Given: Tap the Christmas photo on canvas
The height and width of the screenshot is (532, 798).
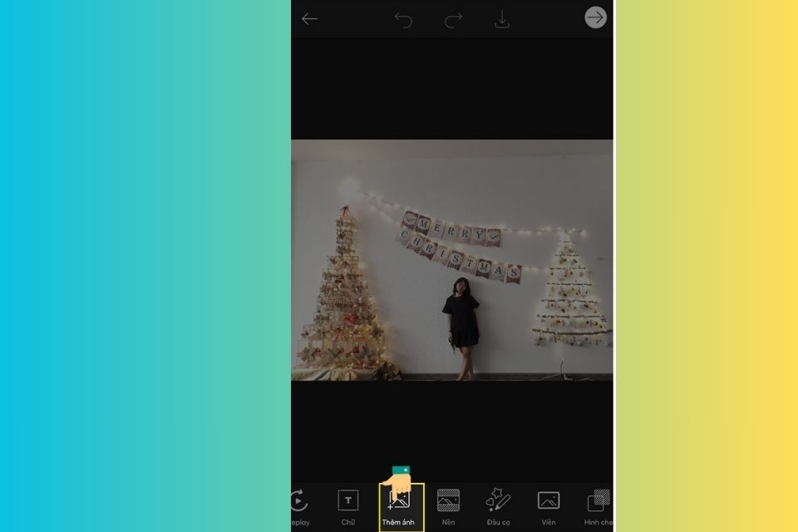Looking at the screenshot, I should [452, 260].
